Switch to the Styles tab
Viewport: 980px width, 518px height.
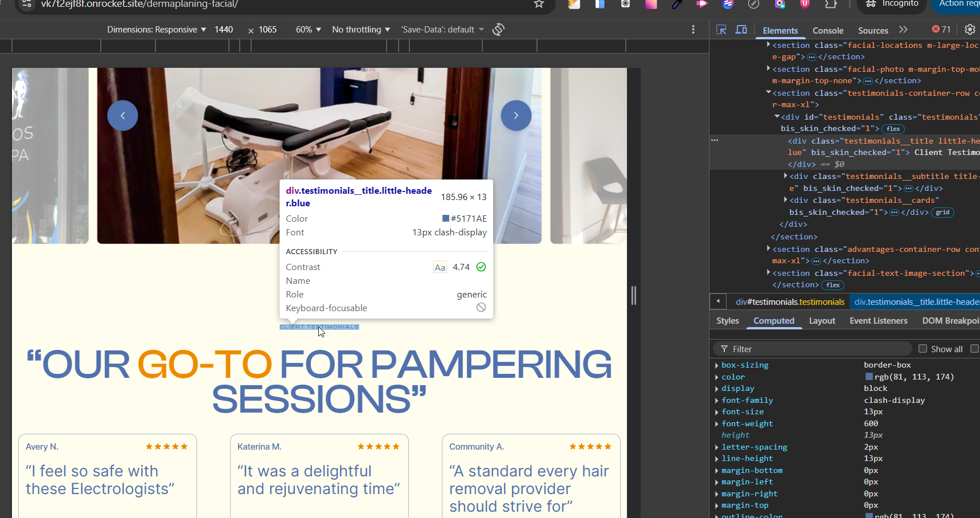click(727, 321)
